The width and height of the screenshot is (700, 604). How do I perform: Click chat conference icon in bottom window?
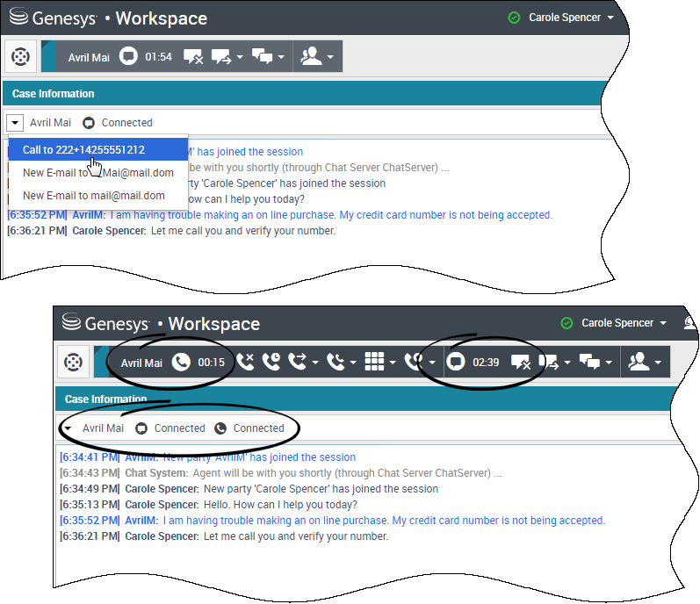point(589,362)
